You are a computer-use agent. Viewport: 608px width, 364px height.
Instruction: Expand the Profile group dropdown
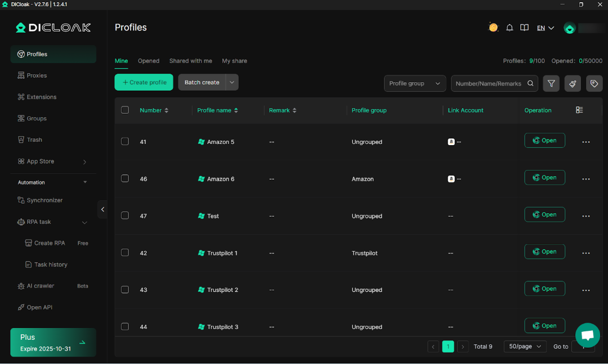[415, 83]
